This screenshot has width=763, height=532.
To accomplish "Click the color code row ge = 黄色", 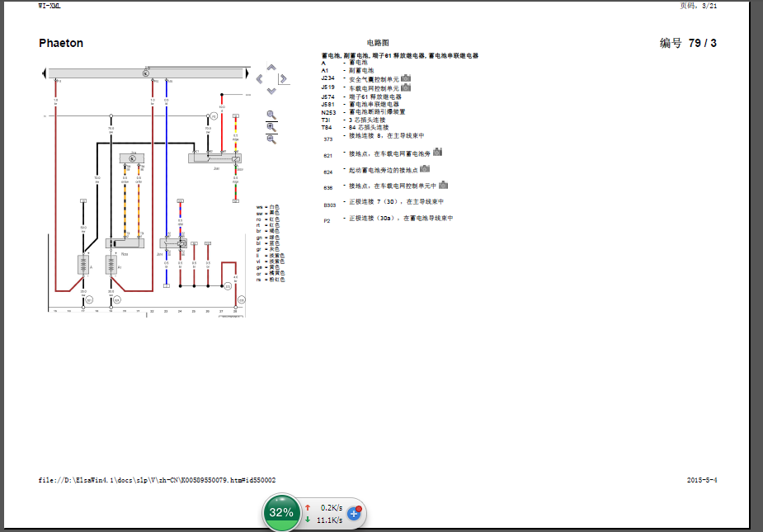I will (x=267, y=267).
